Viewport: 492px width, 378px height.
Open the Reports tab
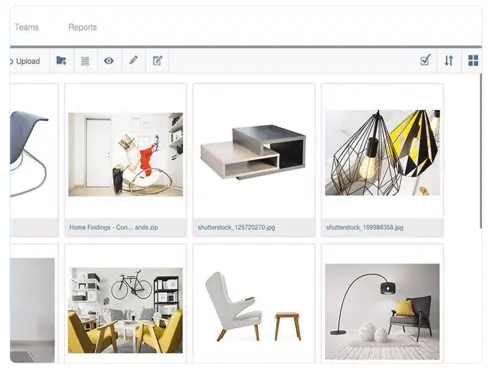(x=82, y=27)
